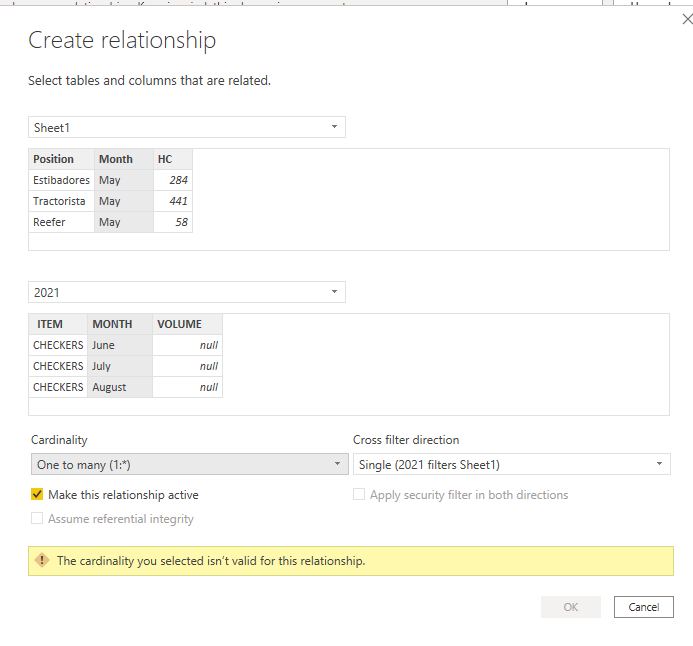Screen dimensions: 693x646
Task: Click the HC value 441
Action: (x=173, y=201)
